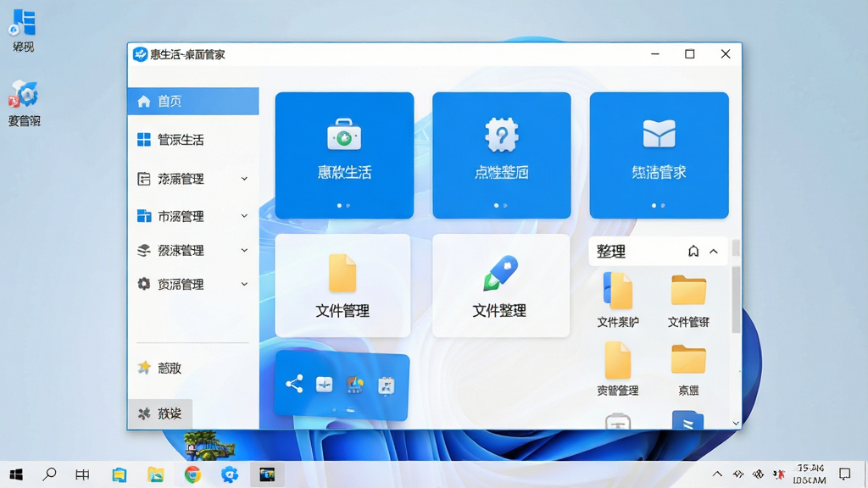Viewport: 868px width, 488px height.
Task: Open the 首页 home item in sidebar
Action: (192, 102)
